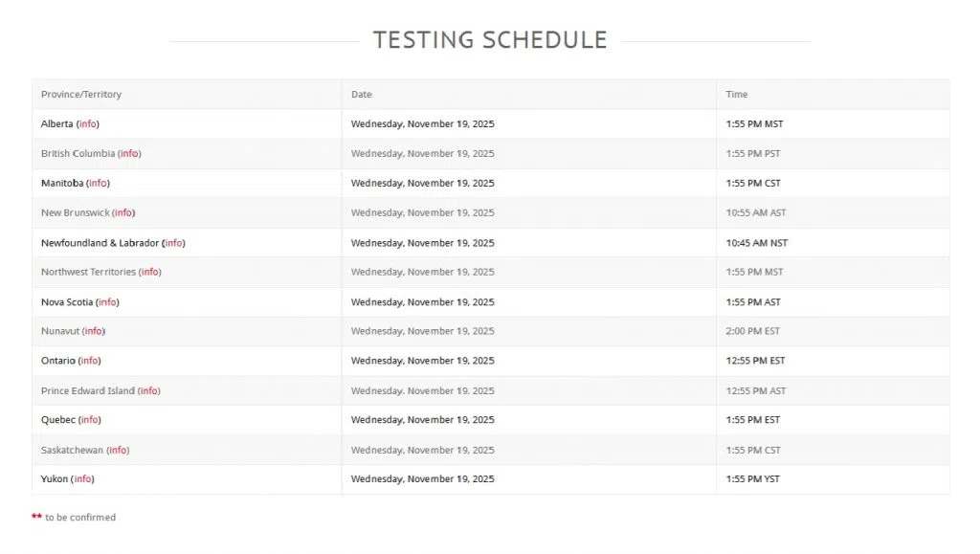Click British Columbia info link
Image resolution: width=980 pixels, height=554 pixels.
[x=129, y=154]
